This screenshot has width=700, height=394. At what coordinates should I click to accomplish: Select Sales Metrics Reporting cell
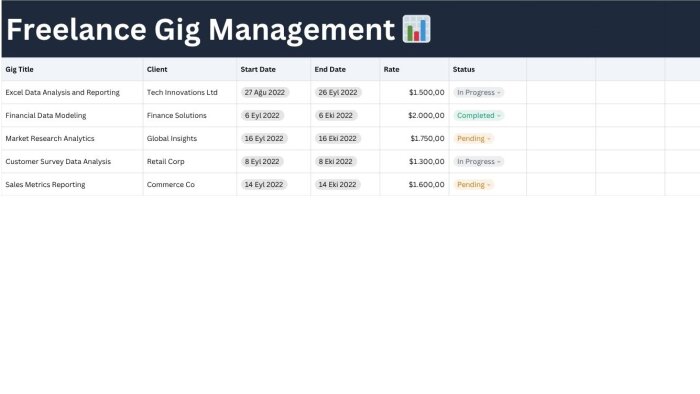(72, 185)
